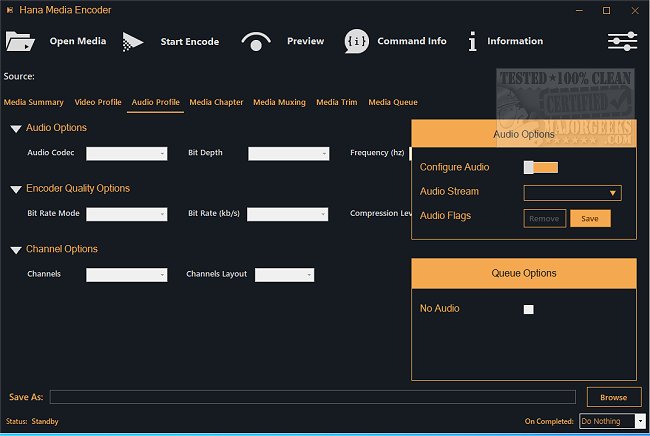Viewport: 650px width, 436px height.
Task: Click the Save As path field
Action: [312, 397]
